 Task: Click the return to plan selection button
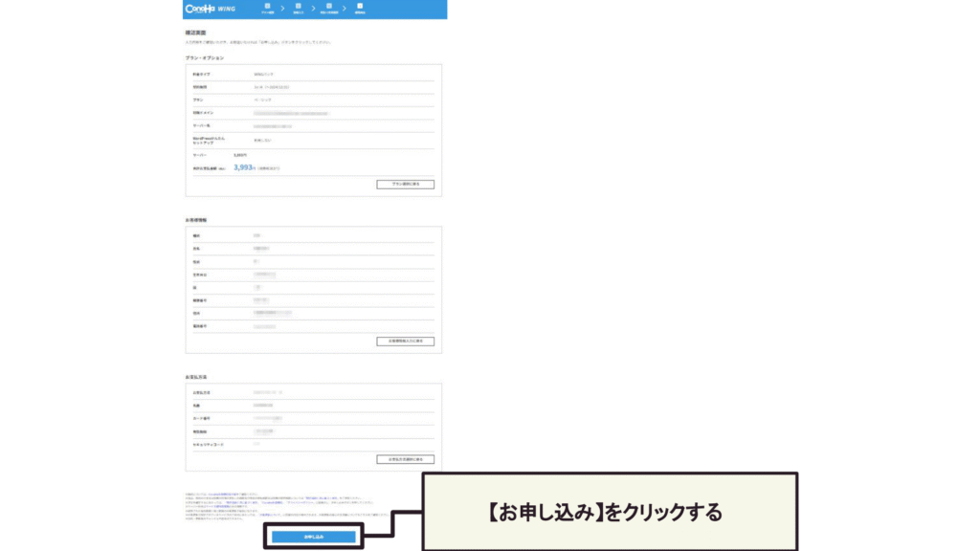pyautogui.click(x=405, y=184)
